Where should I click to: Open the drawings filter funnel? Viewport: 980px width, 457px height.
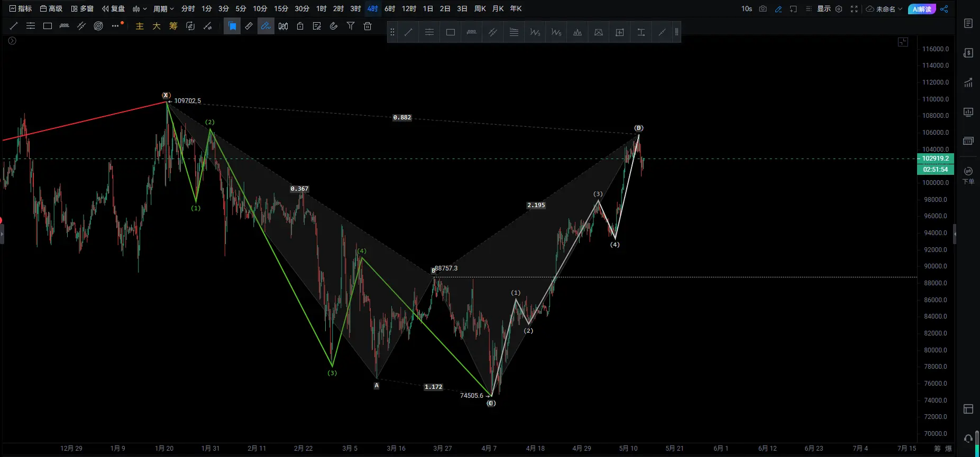[351, 26]
